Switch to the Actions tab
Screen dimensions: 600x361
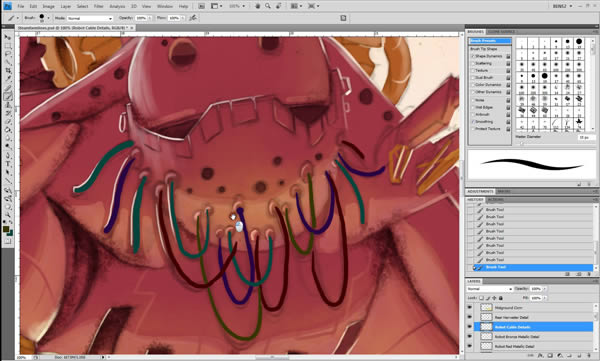click(495, 200)
